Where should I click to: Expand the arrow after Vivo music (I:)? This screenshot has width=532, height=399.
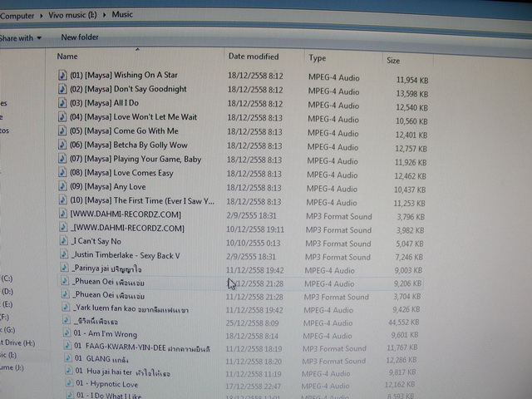105,15
